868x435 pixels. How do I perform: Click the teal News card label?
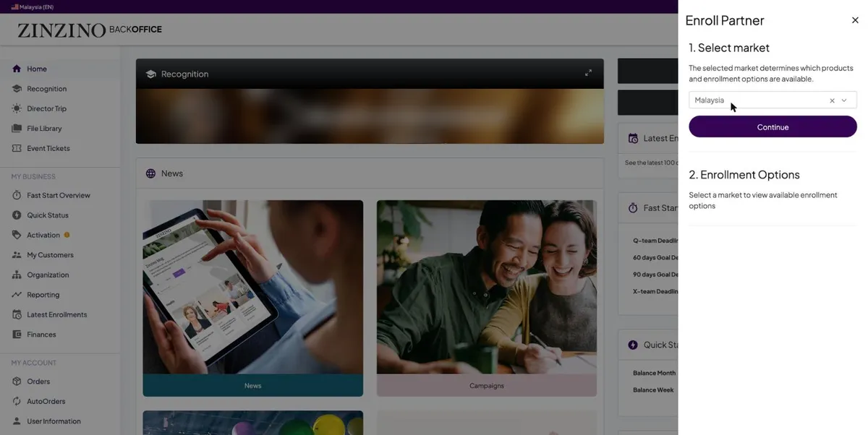coord(252,385)
